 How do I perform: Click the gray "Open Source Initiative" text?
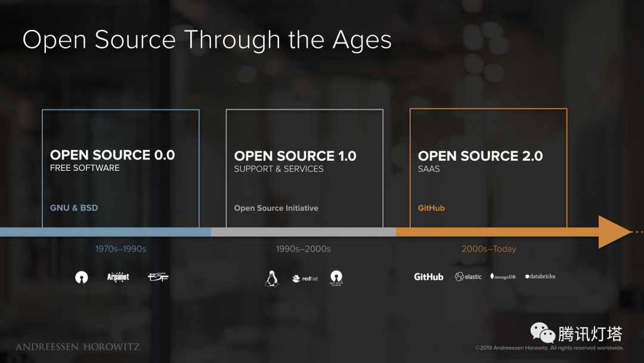point(276,208)
